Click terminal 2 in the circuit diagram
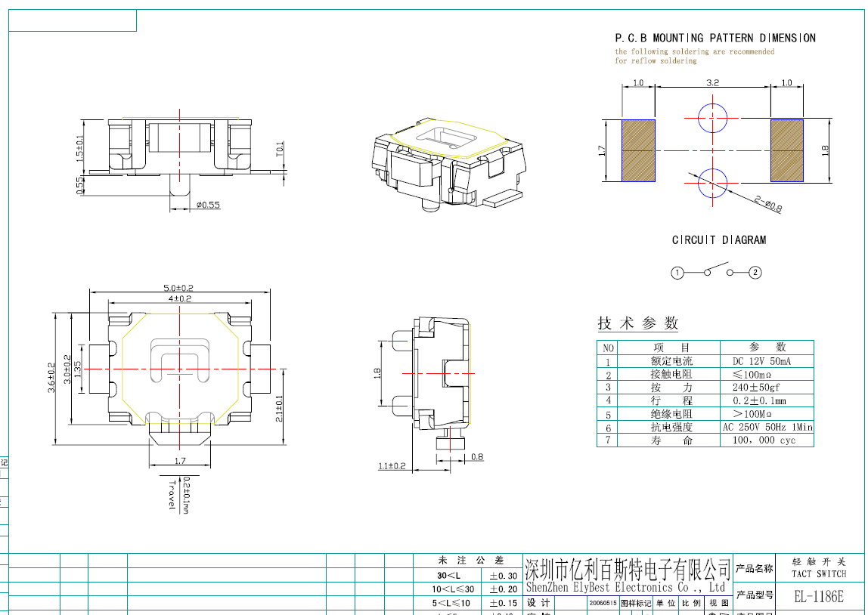Image resolution: width=868 pixels, height=615 pixels. (755, 272)
